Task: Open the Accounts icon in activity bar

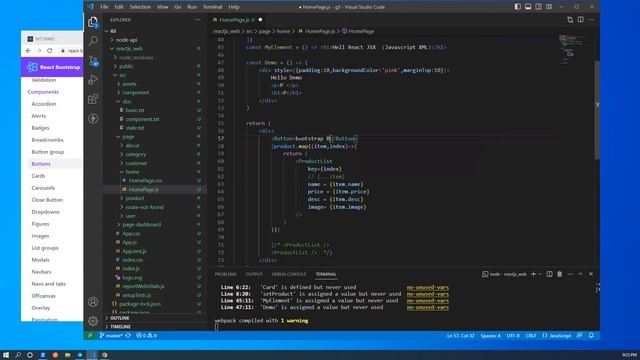Action: pyautogui.click(x=93, y=302)
